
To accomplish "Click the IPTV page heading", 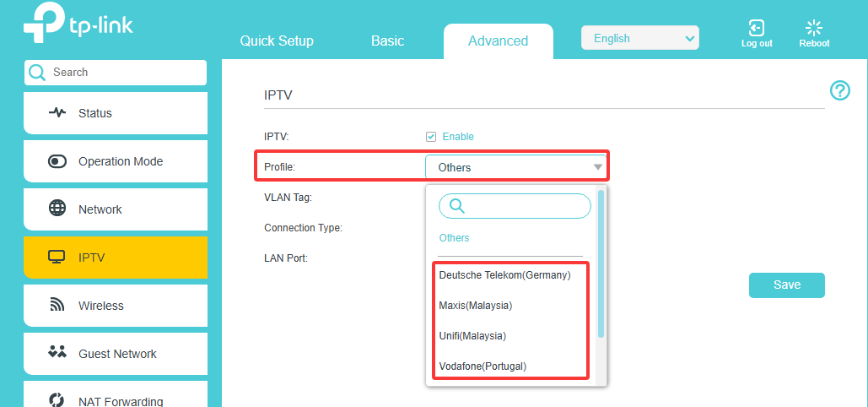I will pos(278,95).
